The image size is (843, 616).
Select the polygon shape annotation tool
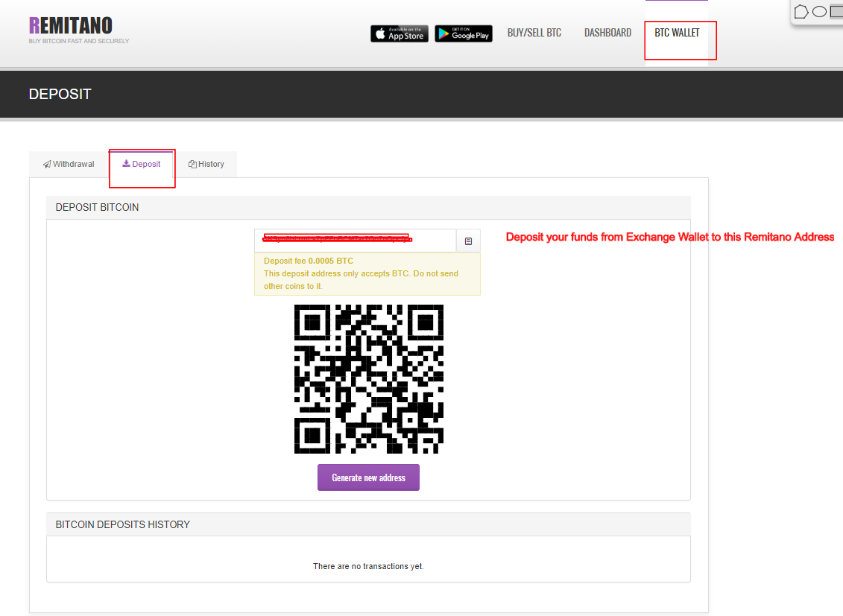(x=801, y=11)
